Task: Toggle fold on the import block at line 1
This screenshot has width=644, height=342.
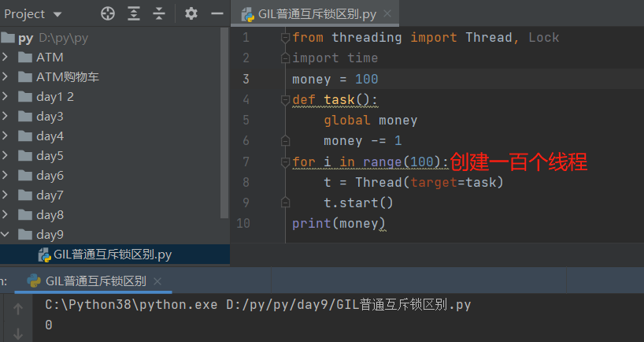Action: tap(284, 38)
